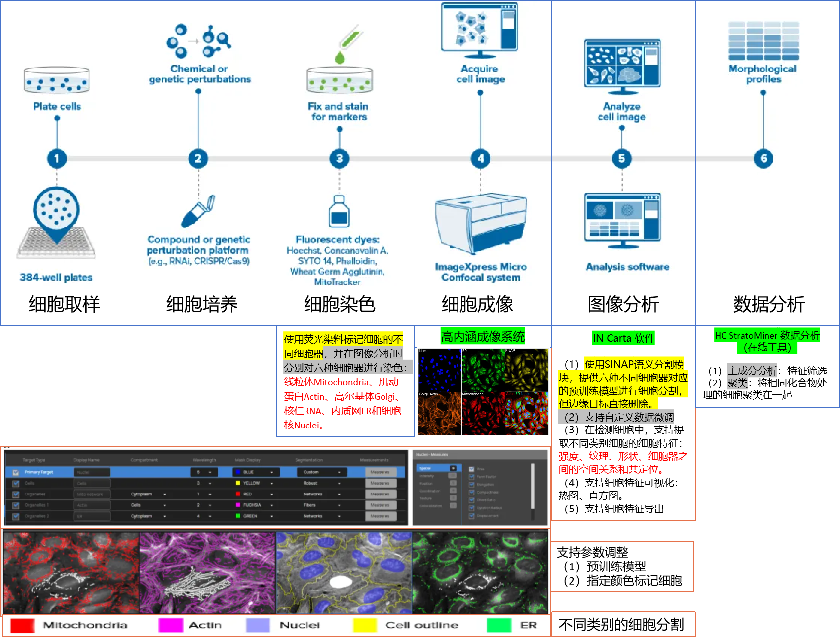
Task: Click the 384-well plates icon
Action: (x=56, y=223)
